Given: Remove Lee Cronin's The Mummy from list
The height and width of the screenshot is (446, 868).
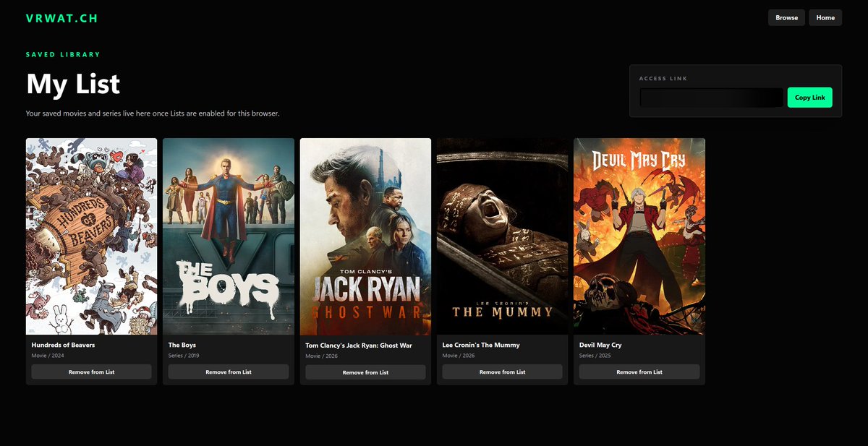Looking at the screenshot, I should click(502, 372).
